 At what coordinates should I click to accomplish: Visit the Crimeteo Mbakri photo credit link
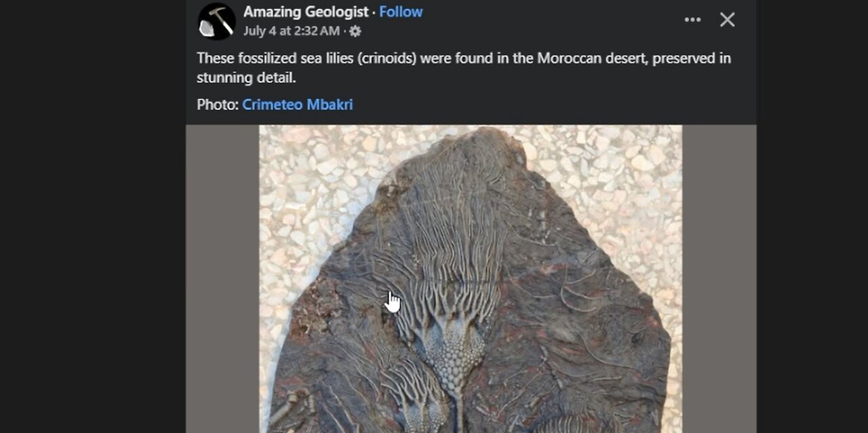pos(298,105)
